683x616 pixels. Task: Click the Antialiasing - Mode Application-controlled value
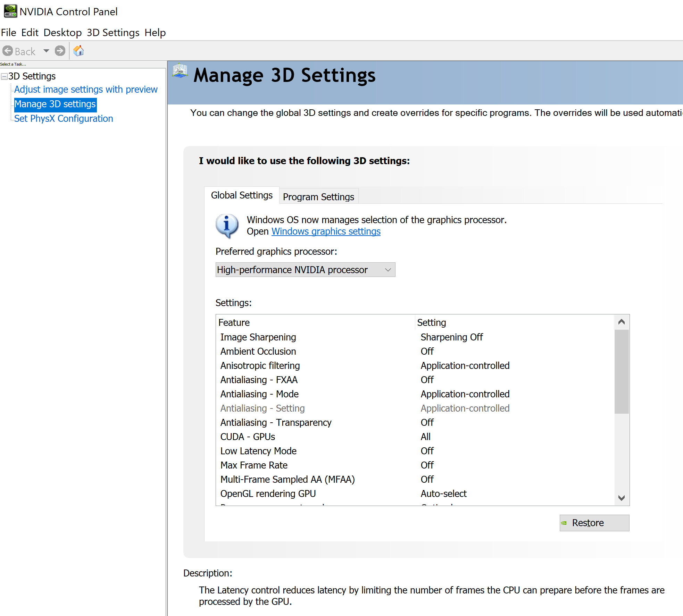[x=465, y=394]
